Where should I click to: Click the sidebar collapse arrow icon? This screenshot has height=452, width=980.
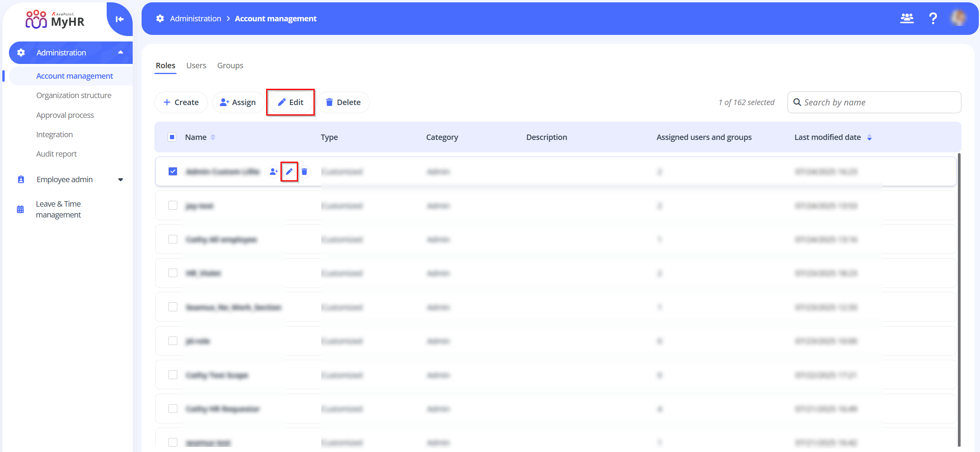[119, 19]
